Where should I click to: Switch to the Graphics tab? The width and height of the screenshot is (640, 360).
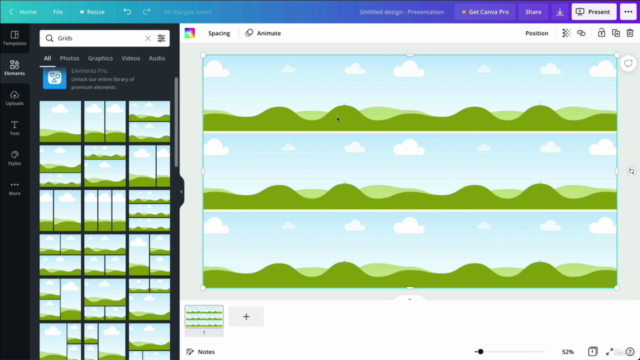click(x=100, y=58)
